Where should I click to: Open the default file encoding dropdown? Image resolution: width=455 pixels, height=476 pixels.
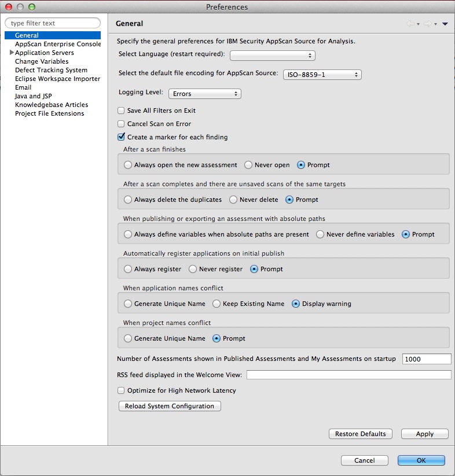pos(322,75)
